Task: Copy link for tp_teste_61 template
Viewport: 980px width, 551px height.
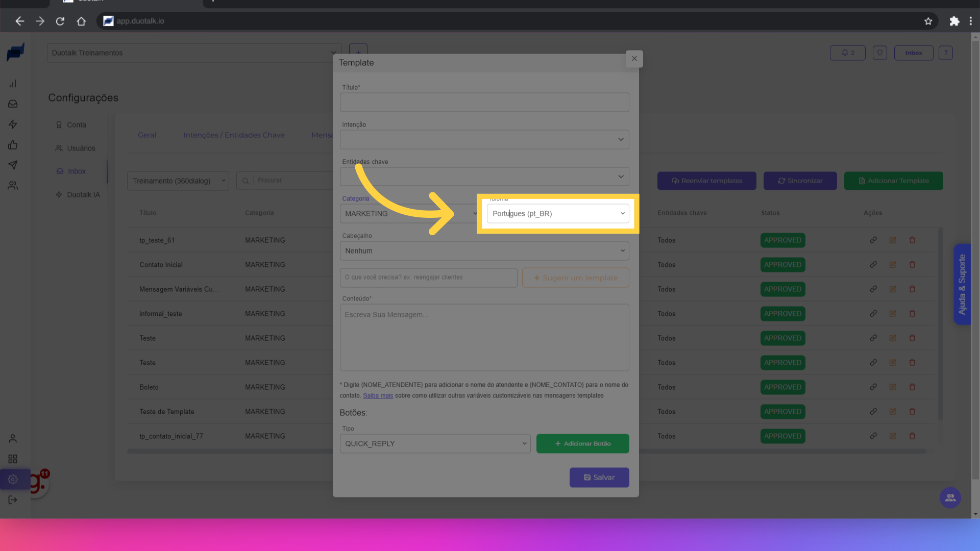Action: click(873, 240)
